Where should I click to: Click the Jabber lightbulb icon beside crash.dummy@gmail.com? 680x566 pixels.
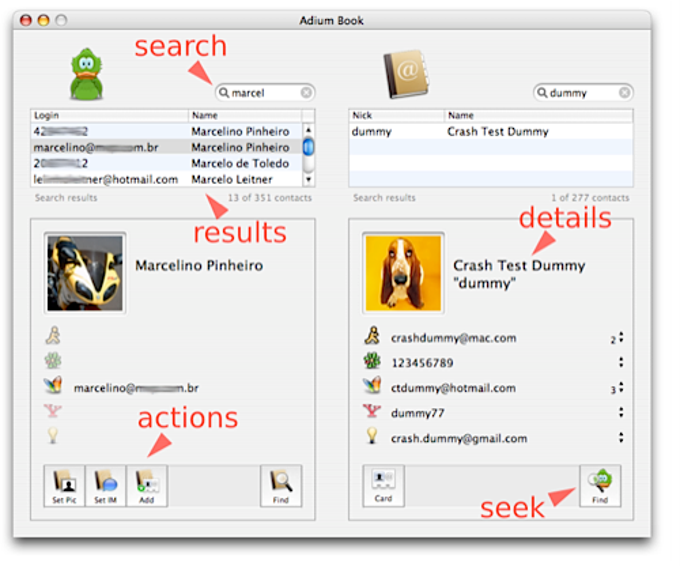[372, 435]
